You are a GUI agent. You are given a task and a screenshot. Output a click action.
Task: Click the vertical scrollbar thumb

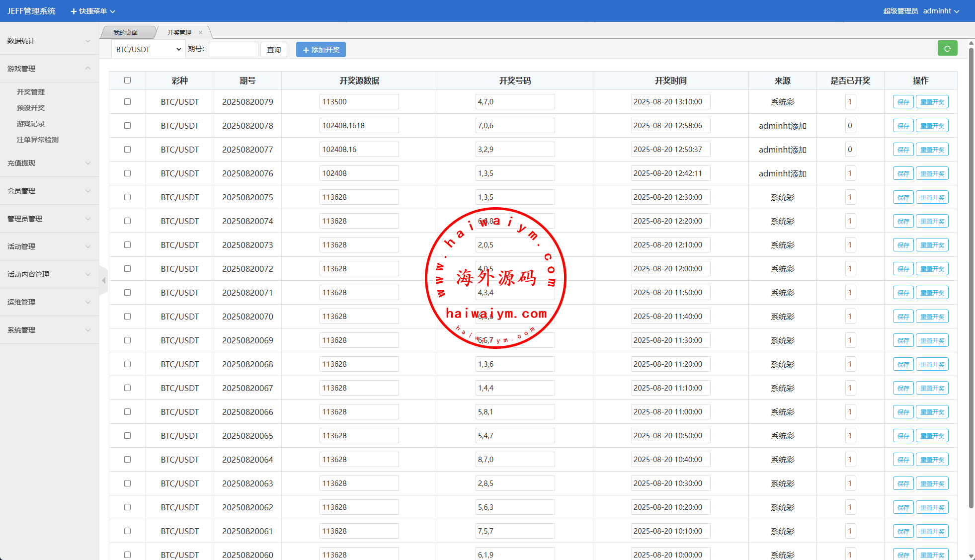tap(971, 278)
